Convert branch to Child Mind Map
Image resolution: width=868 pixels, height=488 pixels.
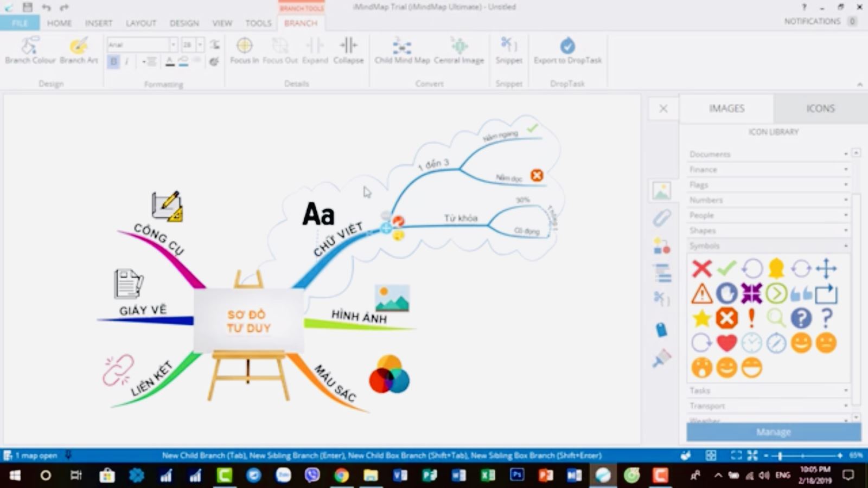[402, 50]
